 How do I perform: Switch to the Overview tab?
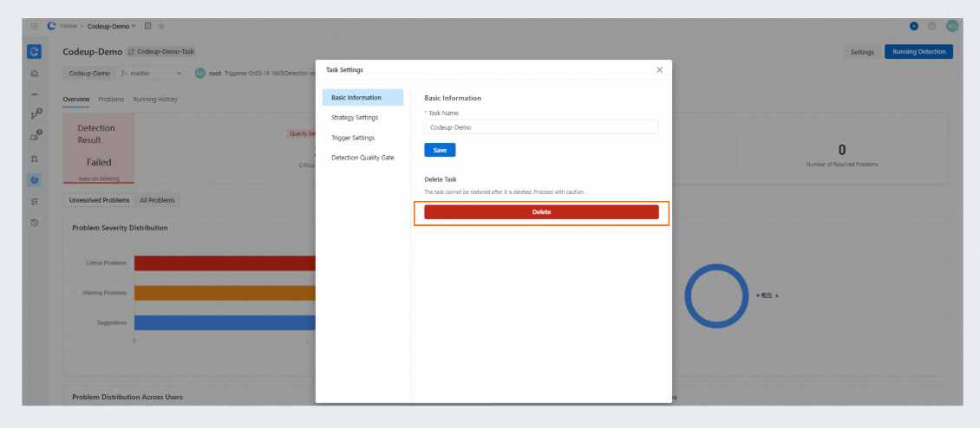click(x=76, y=100)
